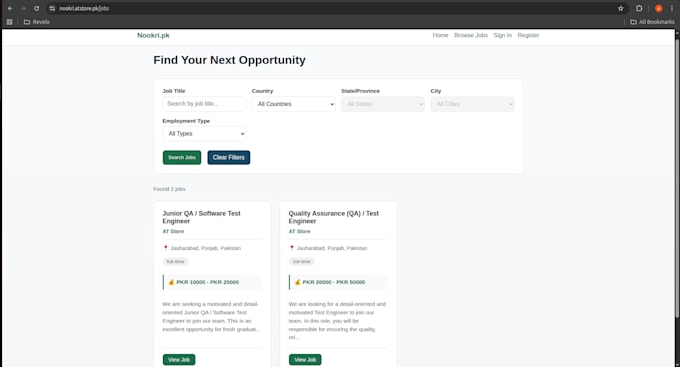Click money bag icon for PKR 20000 salary
Image resolution: width=680 pixels, height=367 pixels.
click(x=298, y=282)
